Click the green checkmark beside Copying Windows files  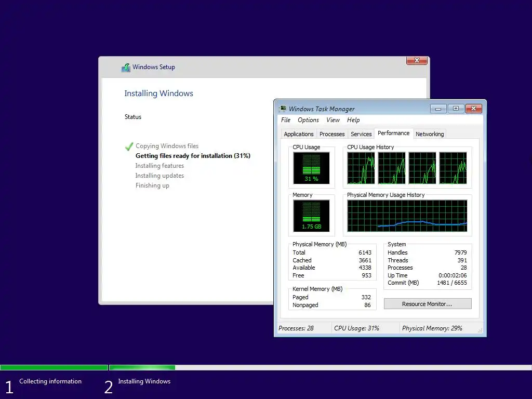pos(129,147)
